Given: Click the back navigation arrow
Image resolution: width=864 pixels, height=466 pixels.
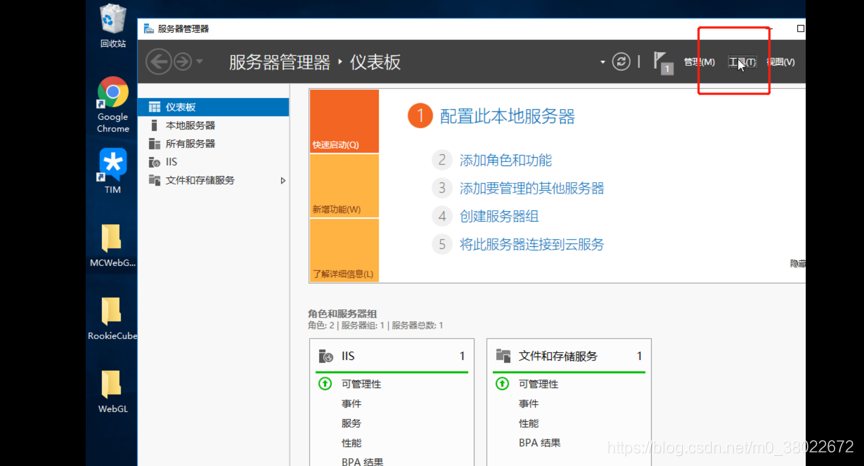Looking at the screenshot, I should pos(159,62).
